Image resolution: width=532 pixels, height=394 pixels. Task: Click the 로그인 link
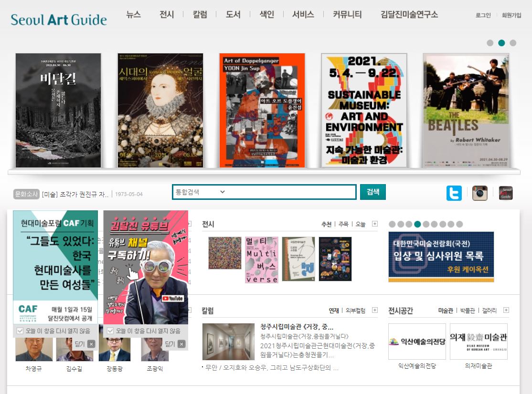pos(483,15)
